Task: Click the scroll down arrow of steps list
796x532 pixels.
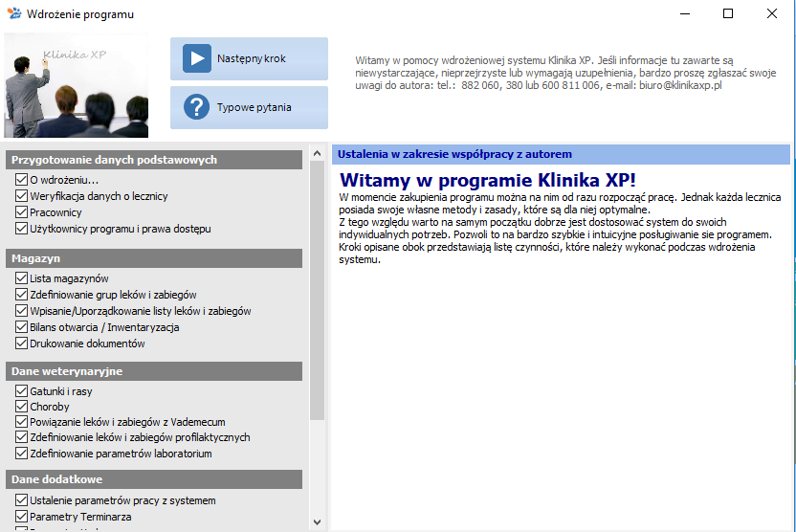Action: [318, 521]
